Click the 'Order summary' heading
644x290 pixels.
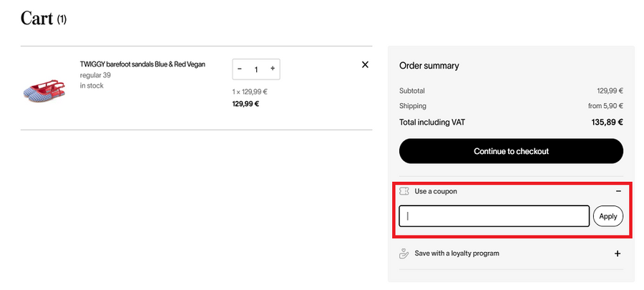point(429,66)
